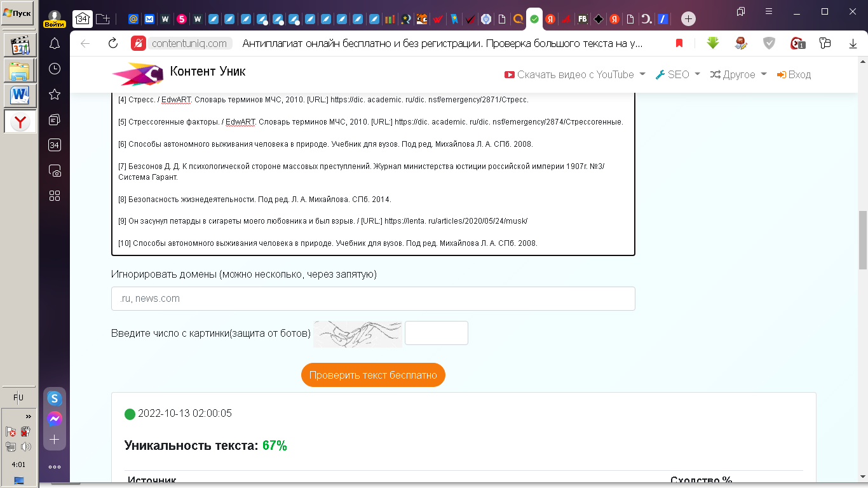Image resolution: width=868 pixels, height=488 pixels.
Task: Open the Контент Уник logo home link
Action: click(x=179, y=74)
